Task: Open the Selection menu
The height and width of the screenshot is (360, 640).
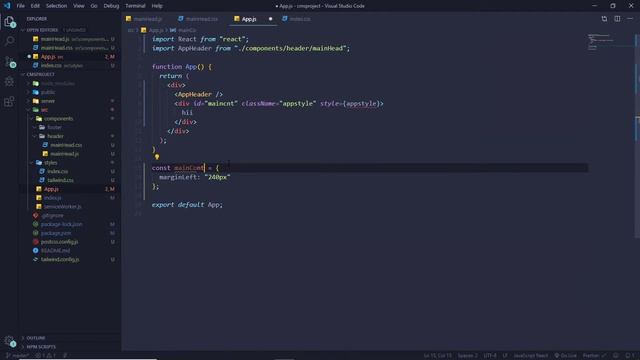Action: pos(56,6)
